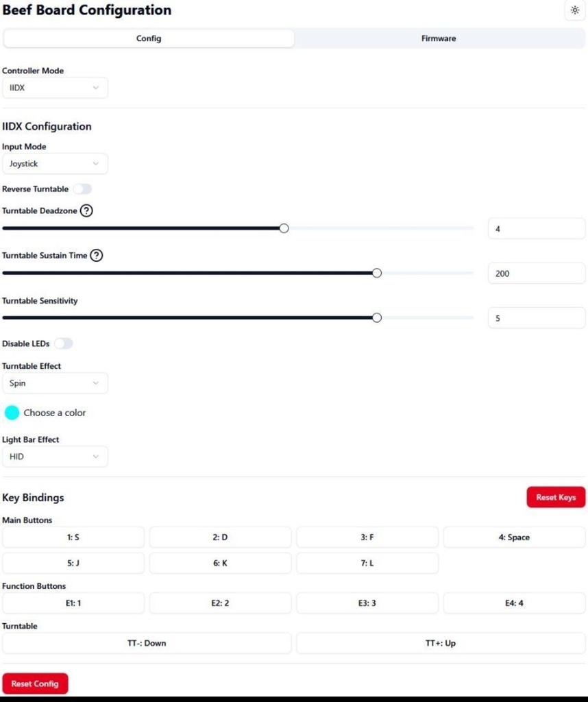Open the Turntable Effect Spin dropdown
This screenshot has width=588, height=702.
click(55, 383)
